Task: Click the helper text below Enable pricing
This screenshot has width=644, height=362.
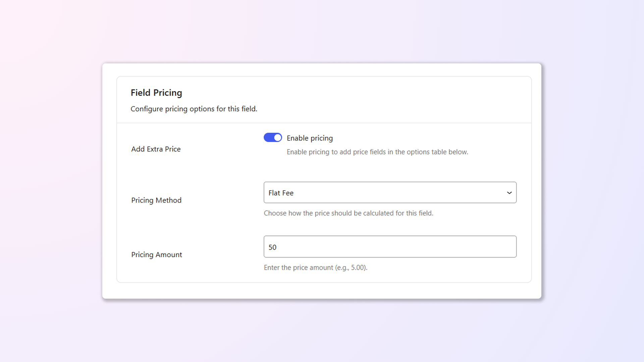Action: pos(377,152)
